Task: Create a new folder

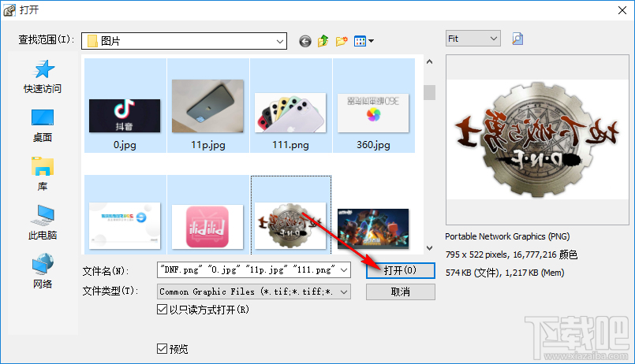Action: click(x=342, y=41)
